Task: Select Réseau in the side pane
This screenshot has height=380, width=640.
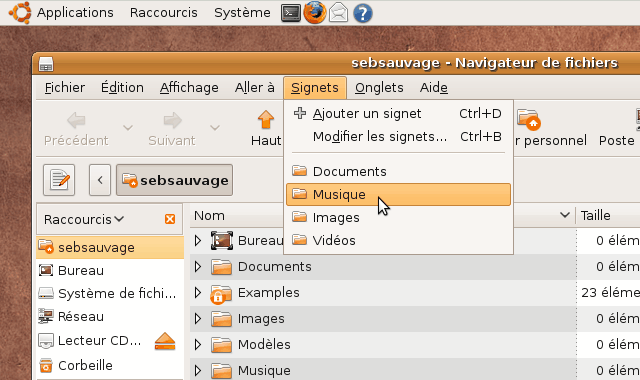Action: tap(110, 317)
